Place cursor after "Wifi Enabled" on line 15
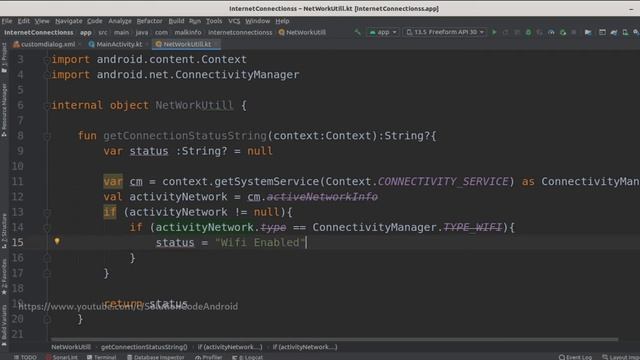The width and height of the screenshot is (640, 360). pos(306,242)
